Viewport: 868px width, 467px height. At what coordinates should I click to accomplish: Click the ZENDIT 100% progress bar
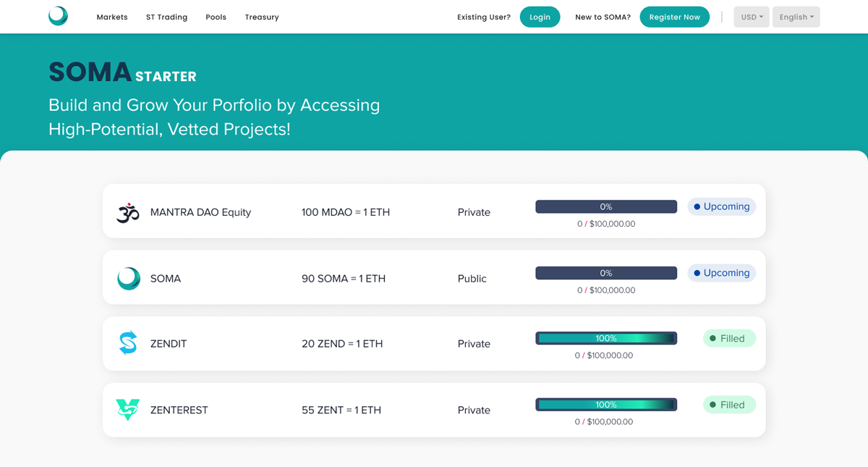tap(606, 338)
